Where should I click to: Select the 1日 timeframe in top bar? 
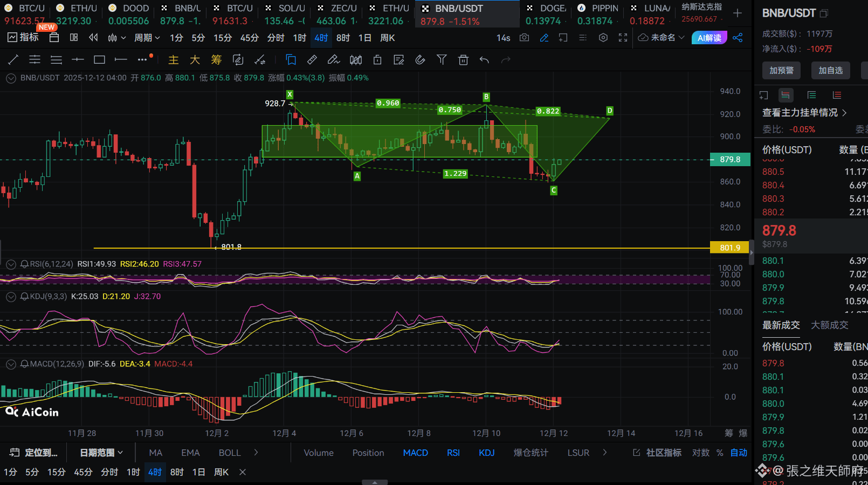[365, 38]
